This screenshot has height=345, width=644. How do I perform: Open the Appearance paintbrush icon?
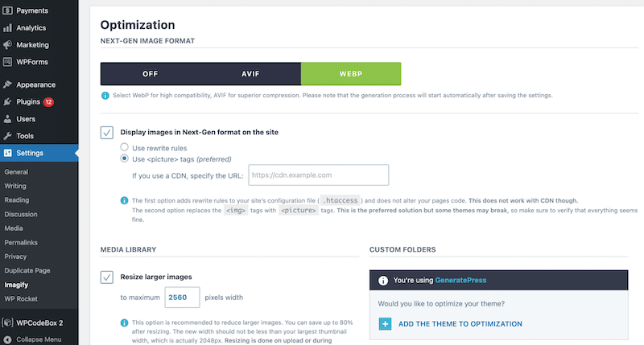pyautogui.click(x=7, y=84)
